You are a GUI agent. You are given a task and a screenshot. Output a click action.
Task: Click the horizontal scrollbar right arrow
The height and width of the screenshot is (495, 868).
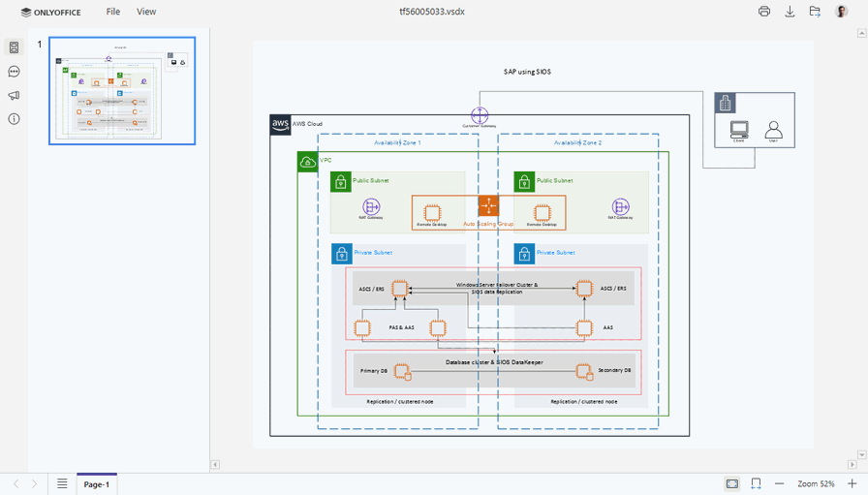point(852,465)
